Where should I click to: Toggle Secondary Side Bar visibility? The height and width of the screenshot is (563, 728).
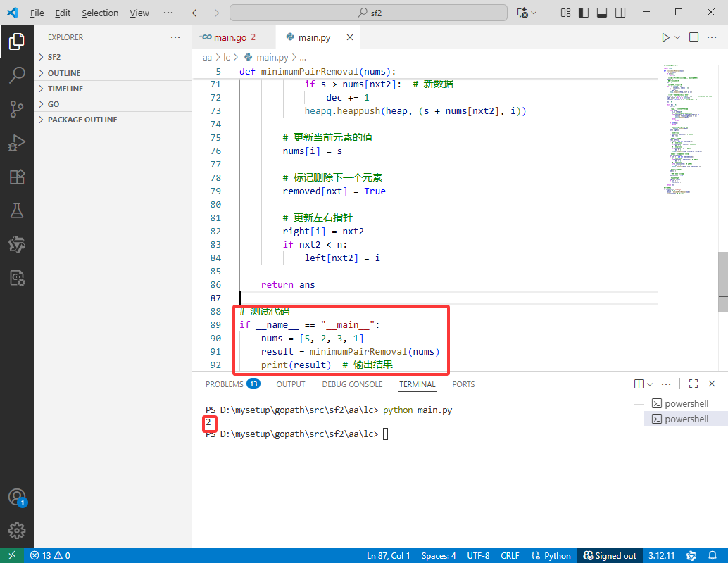pos(620,13)
